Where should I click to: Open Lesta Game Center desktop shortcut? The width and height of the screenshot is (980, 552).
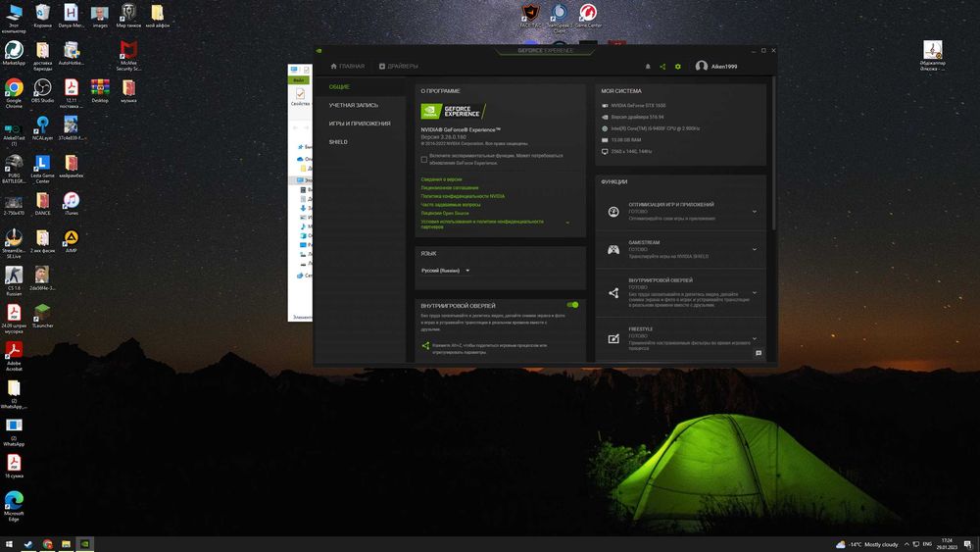(42, 169)
